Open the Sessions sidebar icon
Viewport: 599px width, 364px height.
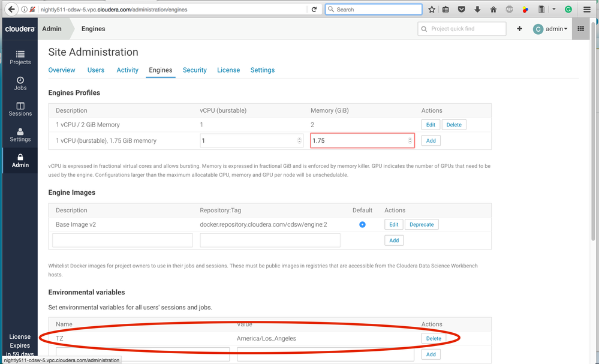click(20, 109)
